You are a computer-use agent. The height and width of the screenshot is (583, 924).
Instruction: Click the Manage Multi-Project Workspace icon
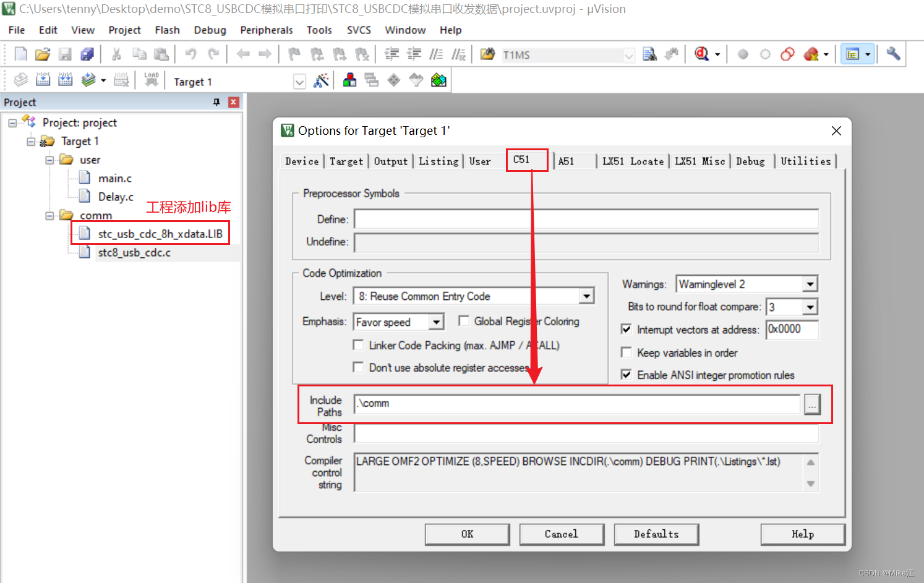point(372,80)
